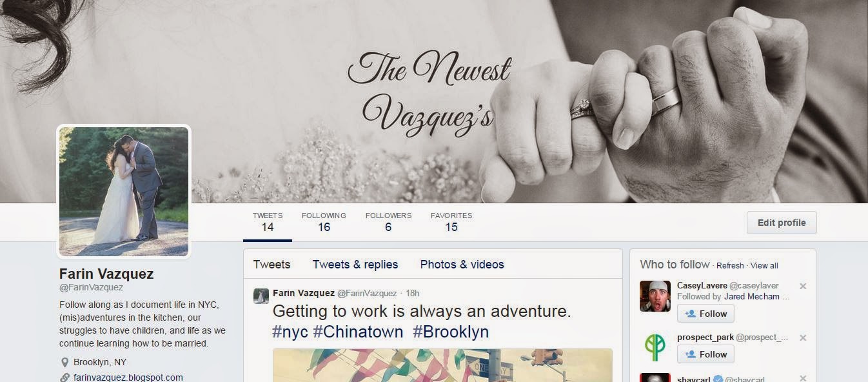Open the prospect_park logo avatar
The height and width of the screenshot is (382, 868).
(x=655, y=347)
